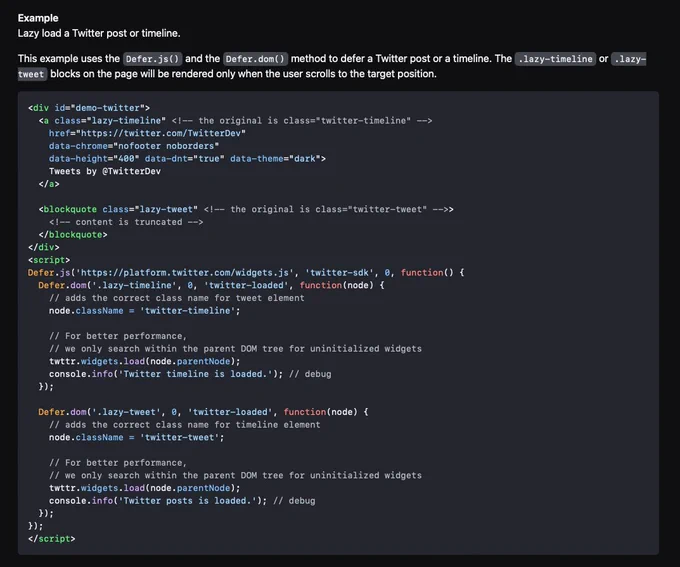Click the Defer.dom('.lazy-timeline' code line
Screen dimensions: 680x567
point(211,285)
